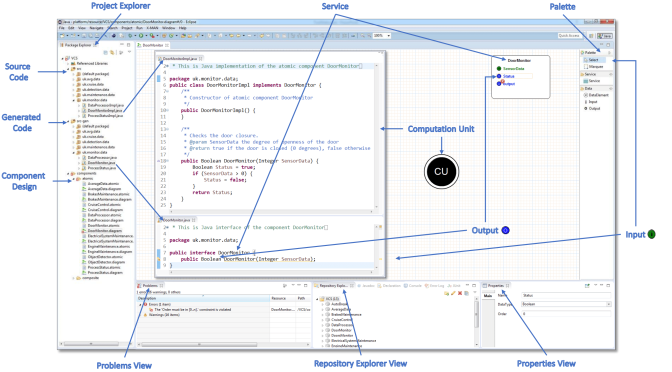The image size is (672, 372).
Task: Open the X-MAN menu
Action: pyautogui.click(x=152, y=28)
